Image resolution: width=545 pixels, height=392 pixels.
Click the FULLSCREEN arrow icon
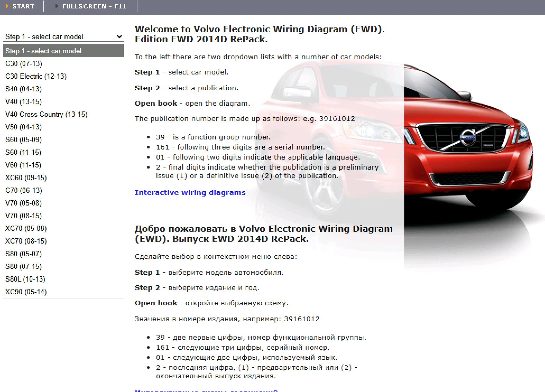(56, 6)
